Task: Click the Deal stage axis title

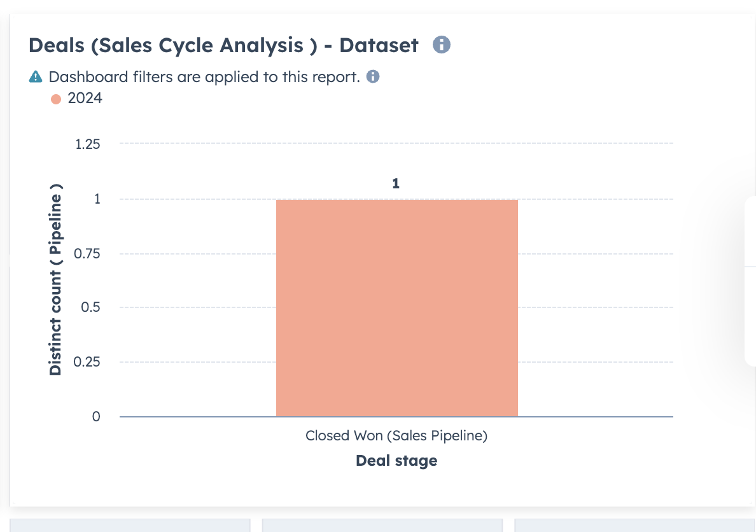Action: [396, 461]
